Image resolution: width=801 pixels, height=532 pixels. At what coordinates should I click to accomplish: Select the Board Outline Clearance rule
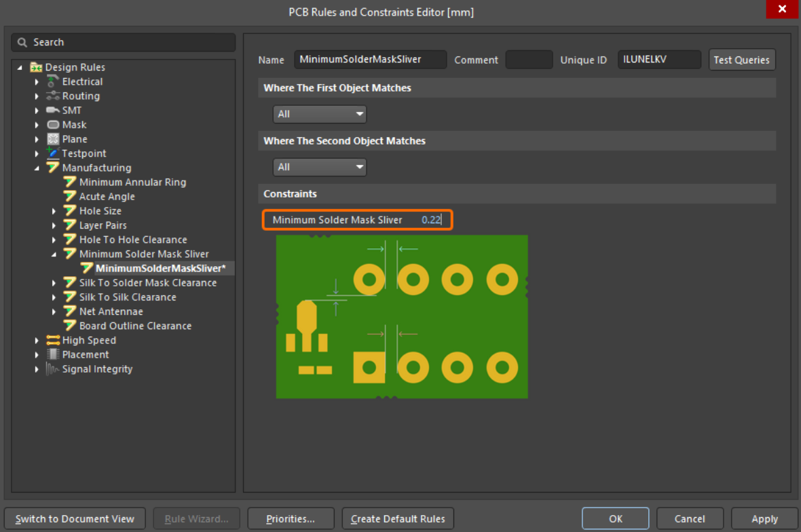click(x=135, y=326)
